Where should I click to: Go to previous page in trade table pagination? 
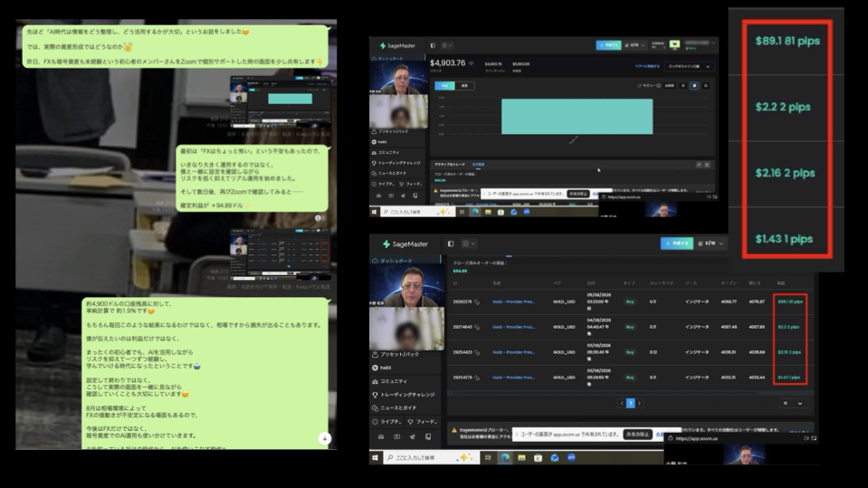(622, 403)
